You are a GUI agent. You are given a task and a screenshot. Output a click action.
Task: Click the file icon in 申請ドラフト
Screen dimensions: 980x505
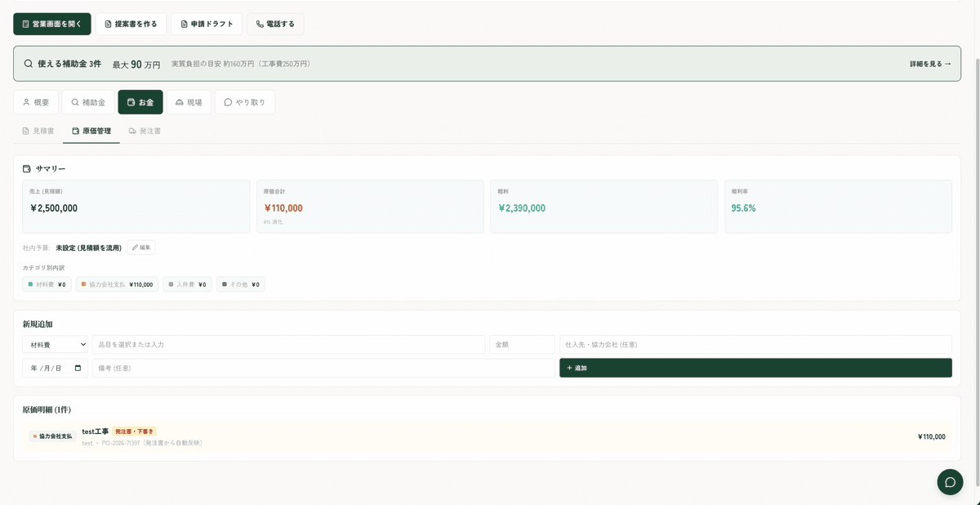coord(184,24)
